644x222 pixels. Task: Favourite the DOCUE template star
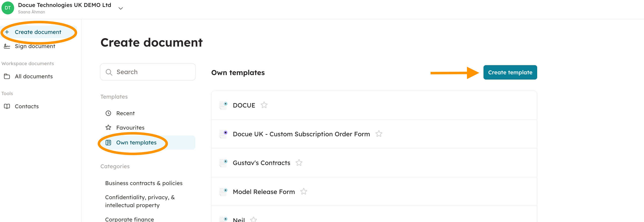[264, 105]
